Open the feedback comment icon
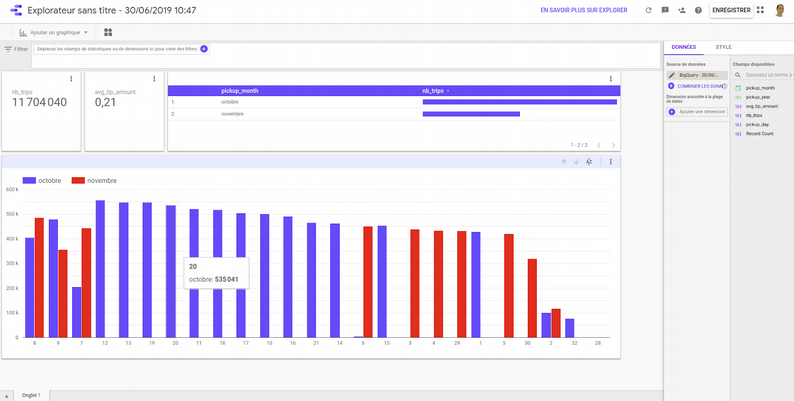Image resolution: width=794 pixels, height=401 pixels. [x=665, y=10]
